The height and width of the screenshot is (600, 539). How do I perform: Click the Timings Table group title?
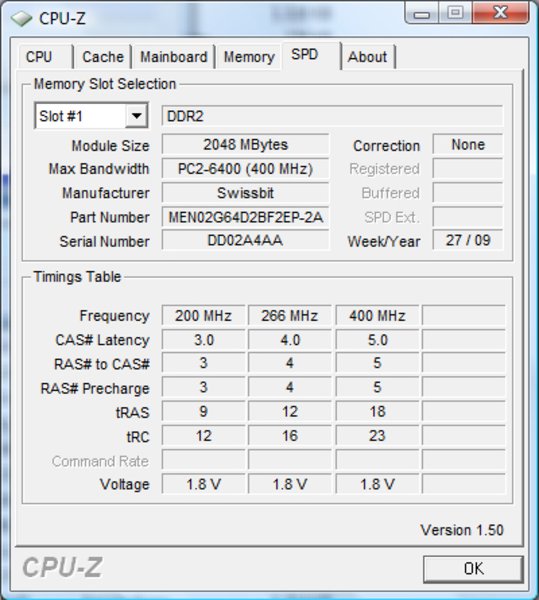(77, 276)
